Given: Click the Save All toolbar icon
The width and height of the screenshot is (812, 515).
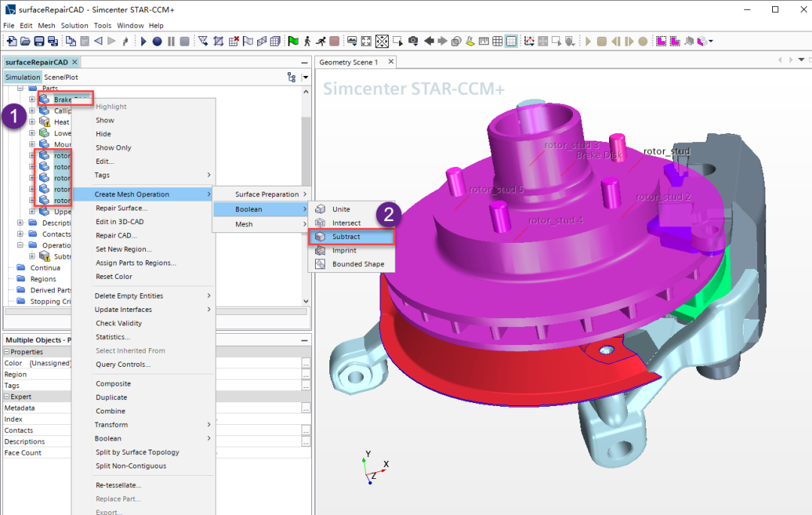Looking at the screenshot, I should pyautogui.click(x=53, y=41).
